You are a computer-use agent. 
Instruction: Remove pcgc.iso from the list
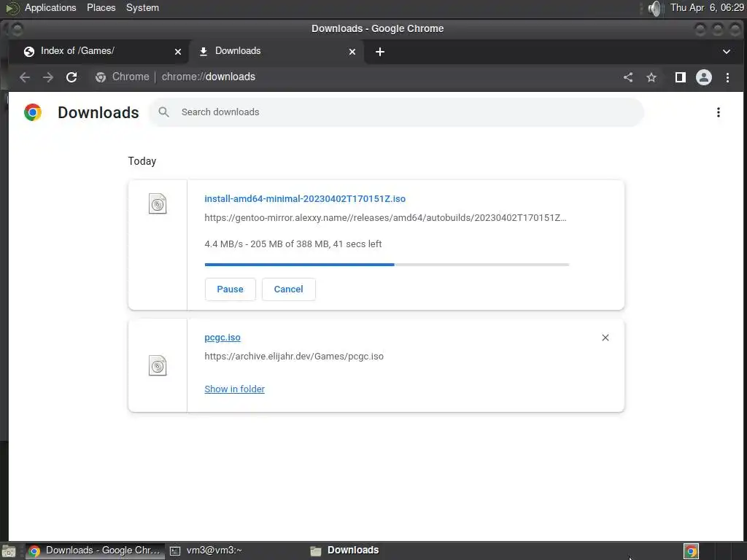tap(605, 338)
